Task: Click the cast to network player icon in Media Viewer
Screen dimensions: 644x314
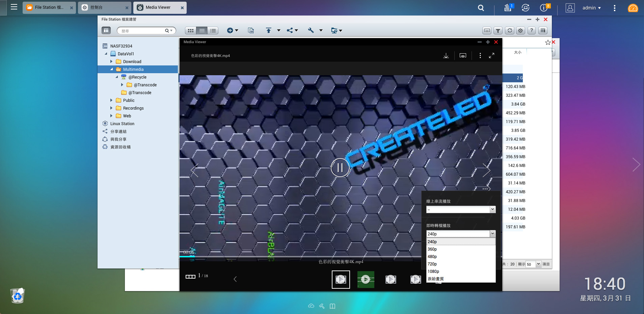Action: pos(463,56)
